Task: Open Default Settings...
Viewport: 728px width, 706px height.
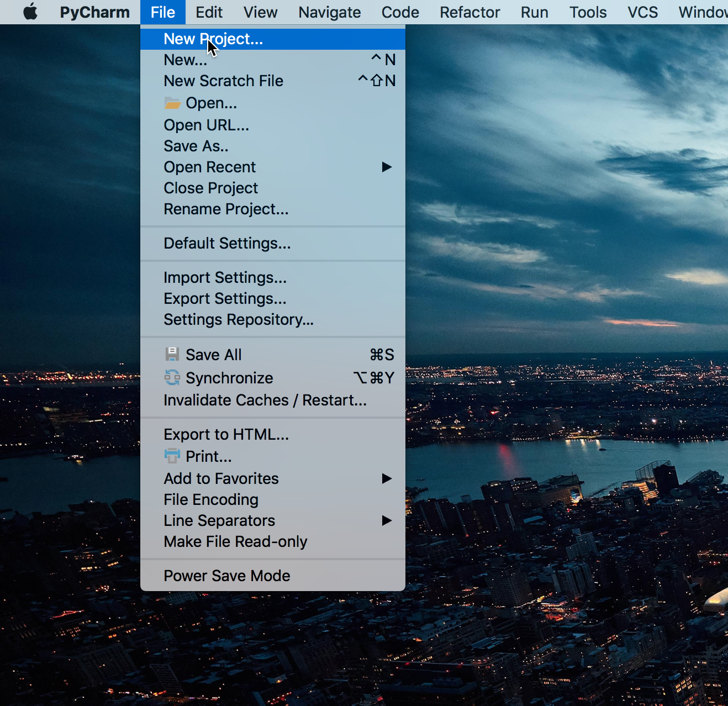Action: (x=273, y=243)
